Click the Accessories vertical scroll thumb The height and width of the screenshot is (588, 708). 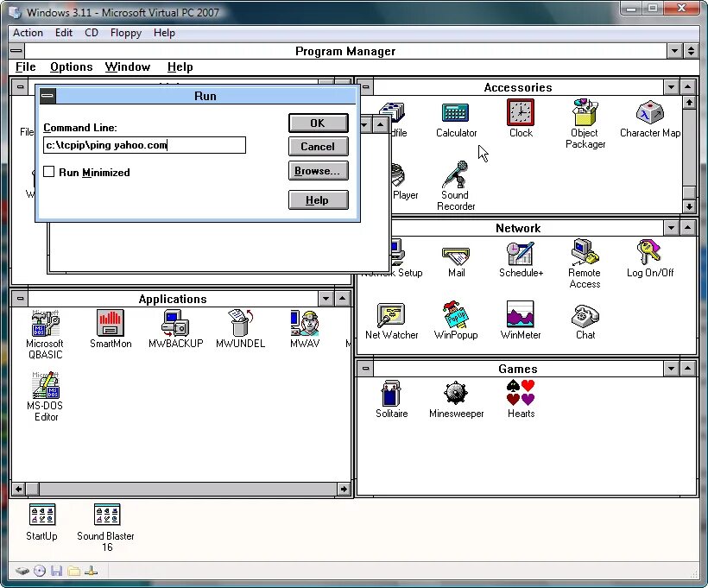click(x=689, y=193)
